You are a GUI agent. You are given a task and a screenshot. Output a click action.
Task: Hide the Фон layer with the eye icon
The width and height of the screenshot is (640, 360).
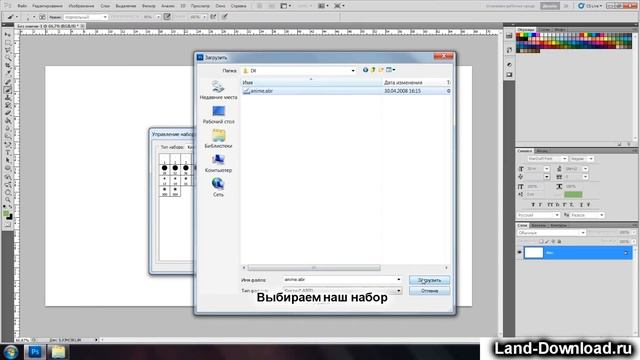click(520, 253)
